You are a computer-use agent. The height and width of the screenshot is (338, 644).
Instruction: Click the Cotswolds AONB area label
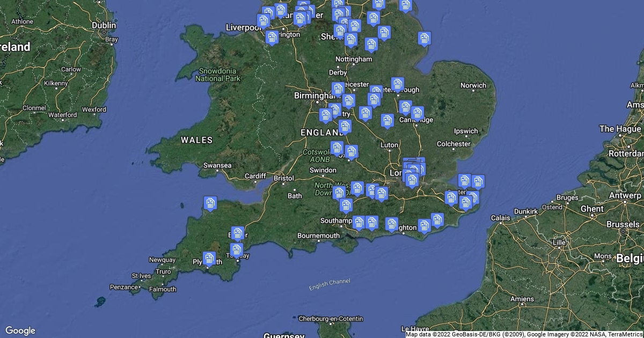pyautogui.click(x=318, y=156)
